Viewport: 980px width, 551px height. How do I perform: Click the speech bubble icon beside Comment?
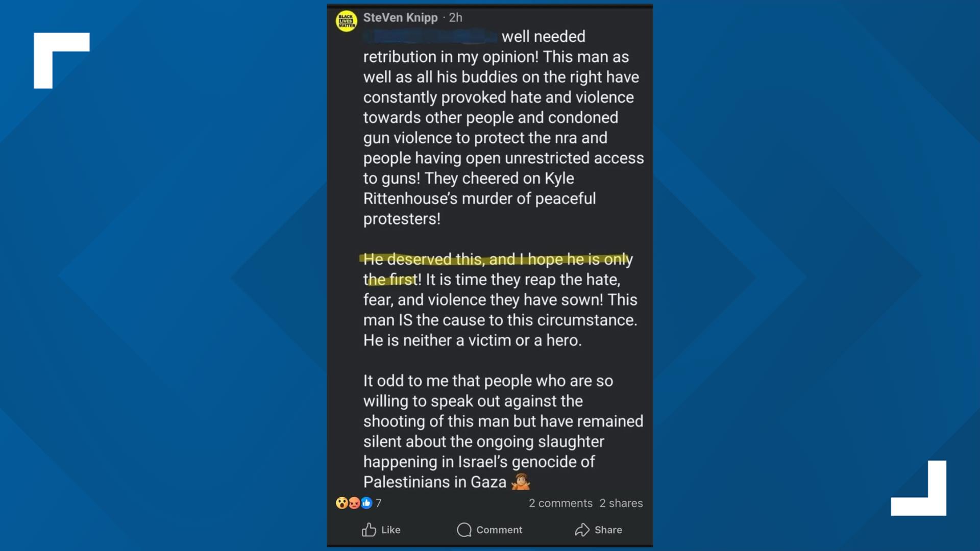click(464, 530)
